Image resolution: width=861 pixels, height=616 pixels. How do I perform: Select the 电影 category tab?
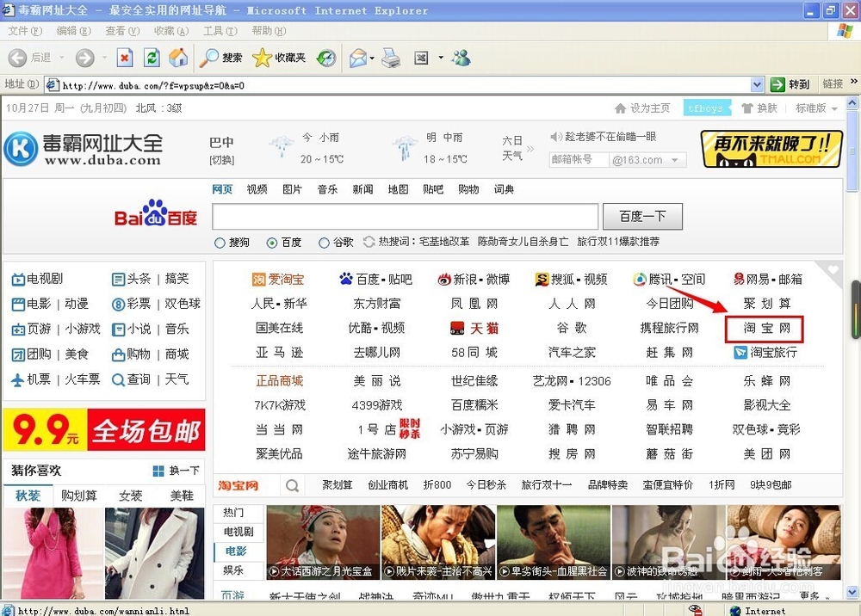pyautogui.click(x=236, y=551)
